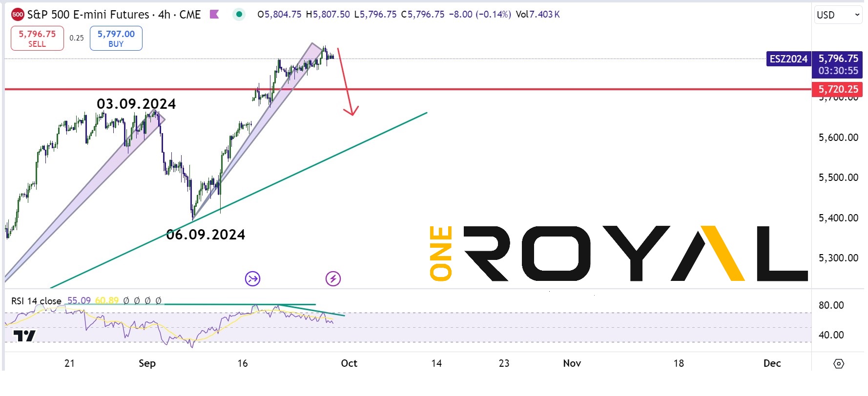The width and height of the screenshot is (868, 396).
Task: Click the 23 date label on time axis
Action: [504, 363]
